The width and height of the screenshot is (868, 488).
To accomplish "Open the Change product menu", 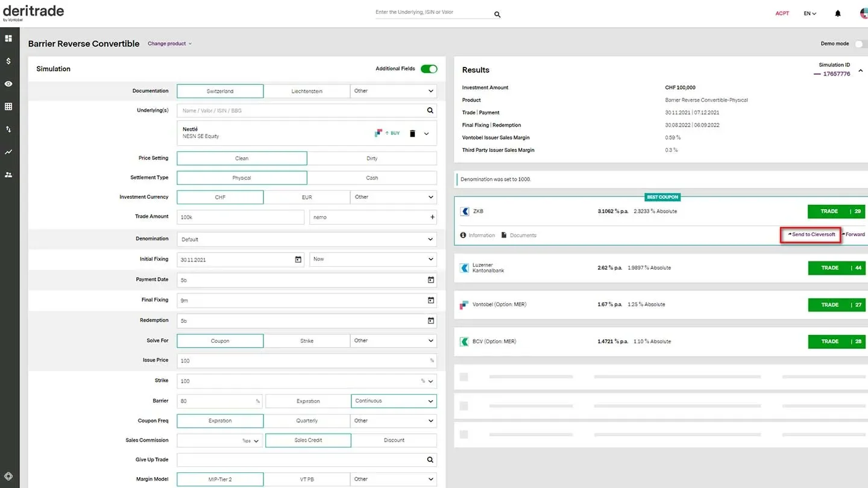I will 169,43.
